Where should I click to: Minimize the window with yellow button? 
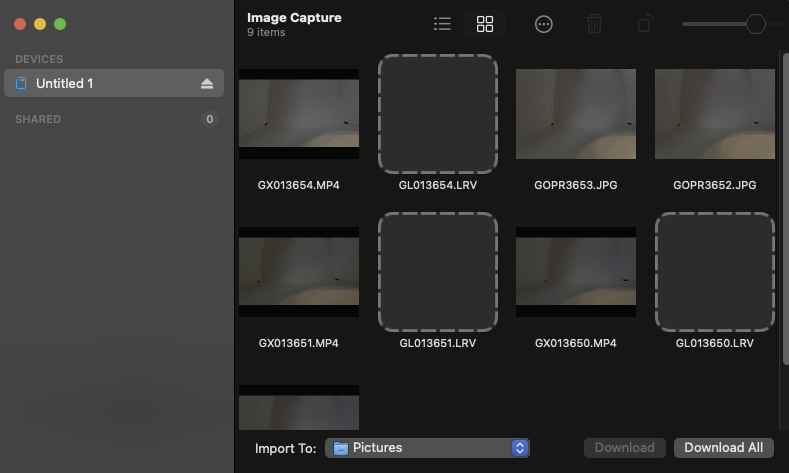click(40, 24)
